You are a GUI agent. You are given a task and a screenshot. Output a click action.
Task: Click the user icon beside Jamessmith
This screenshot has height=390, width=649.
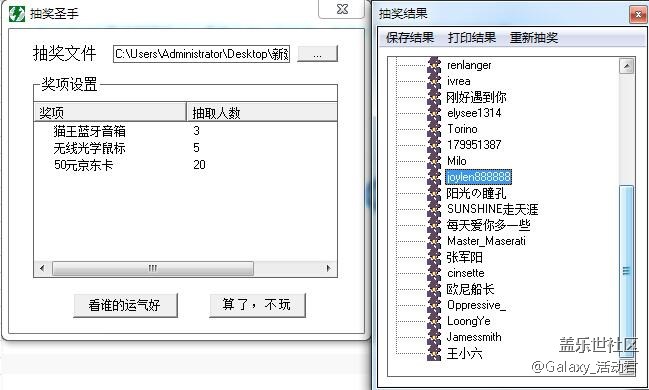434,337
